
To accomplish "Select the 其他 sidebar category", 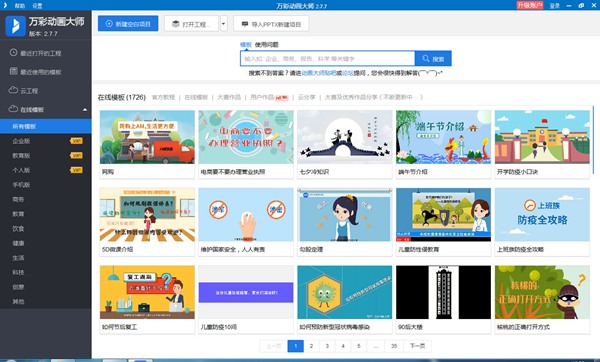I will (18, 301).
